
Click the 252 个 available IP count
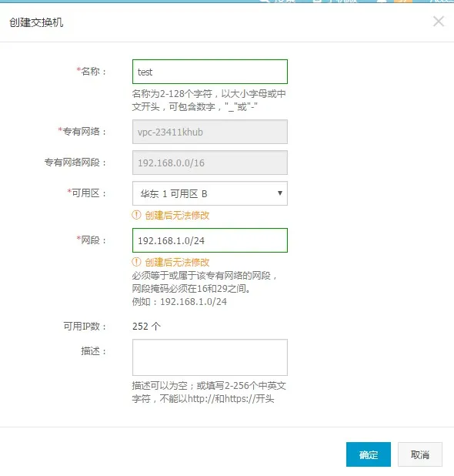click(146, 327)
